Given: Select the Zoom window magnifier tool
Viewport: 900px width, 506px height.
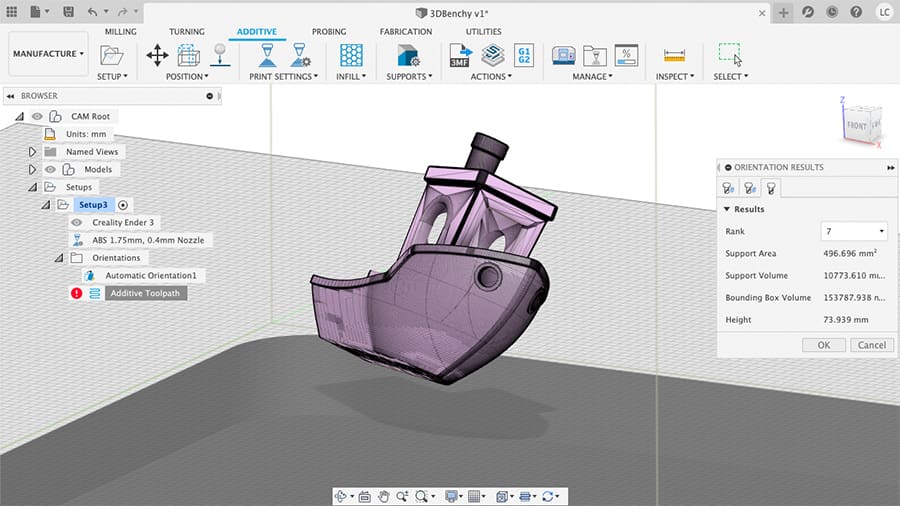Looking at the screenshot, I should coord(421,496).
